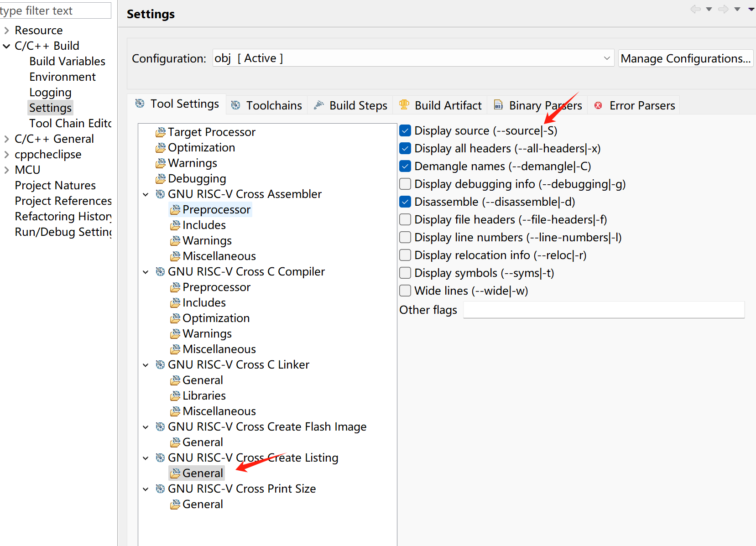The image size is (756, 546).
Task: Expand the MCU node
Action: click(x=6, y=170)
